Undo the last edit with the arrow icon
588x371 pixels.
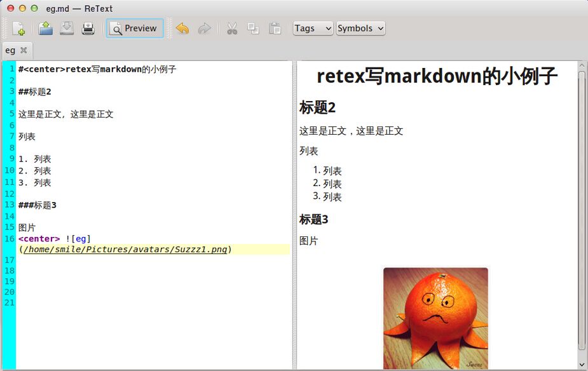tap(182, 29)
